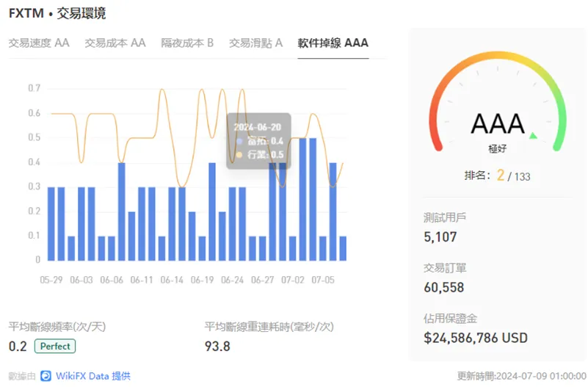Viewport: 588px width, 387px height.
Task: Click the 06-03 date axis label
Action: click(81, 280)
